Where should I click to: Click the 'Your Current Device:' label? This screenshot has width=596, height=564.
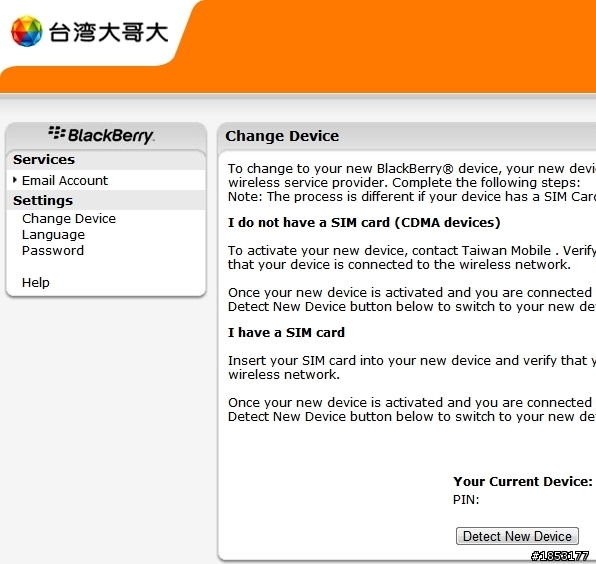point(523,482)
